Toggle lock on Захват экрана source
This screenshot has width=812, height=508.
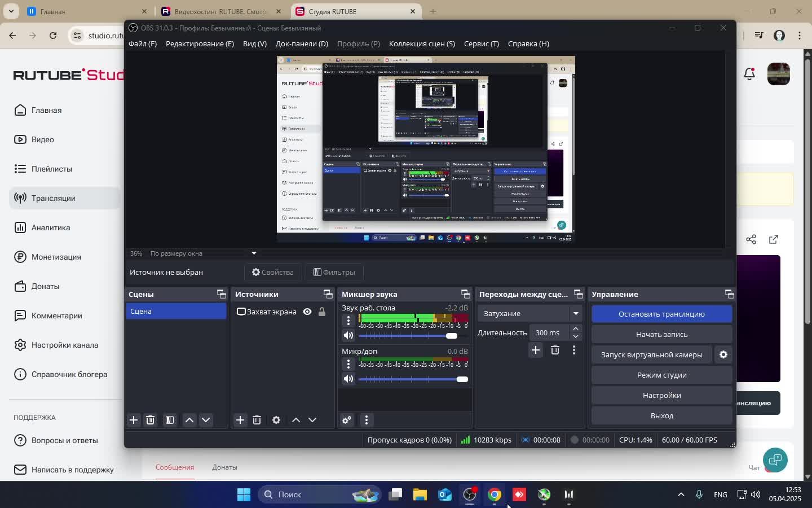coord(322,312)
